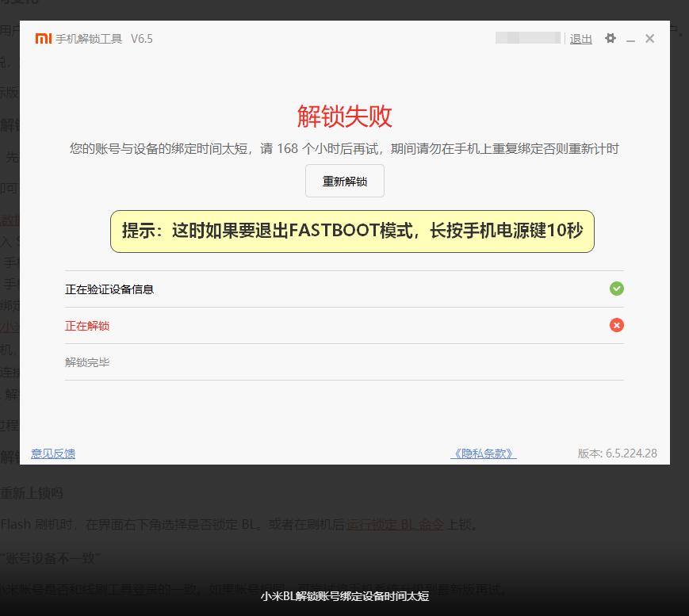Screen dimensions: 689x616
Task: Click the caption 小米BL解锁账号绑定设备时间太短
Action: (x=344, y=596)
